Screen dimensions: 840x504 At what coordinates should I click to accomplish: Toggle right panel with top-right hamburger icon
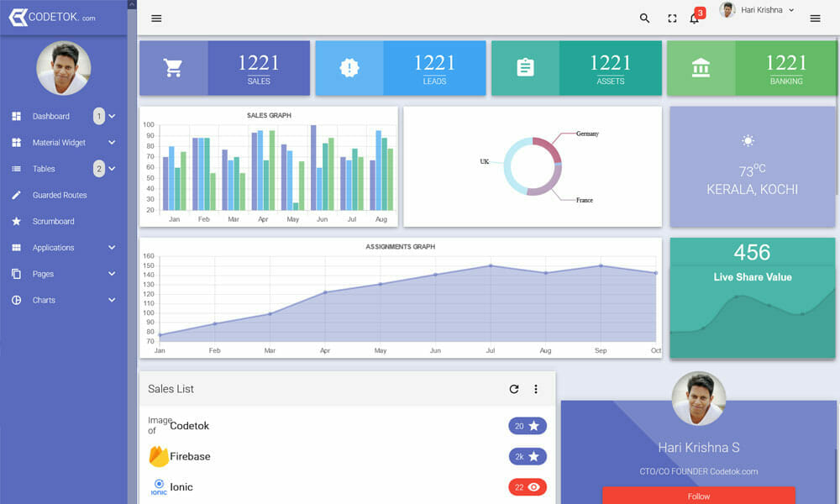coord(815,18)
